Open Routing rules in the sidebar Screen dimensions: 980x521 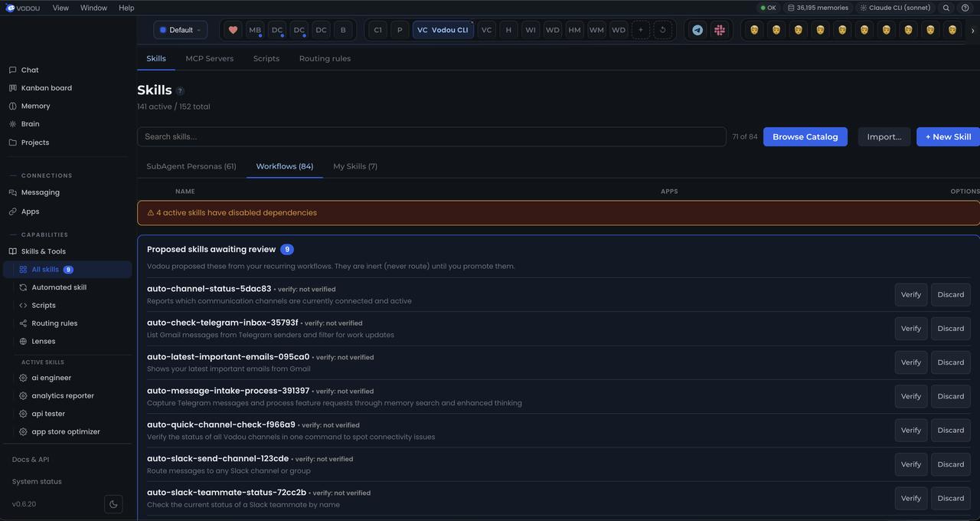click(54, 323)
